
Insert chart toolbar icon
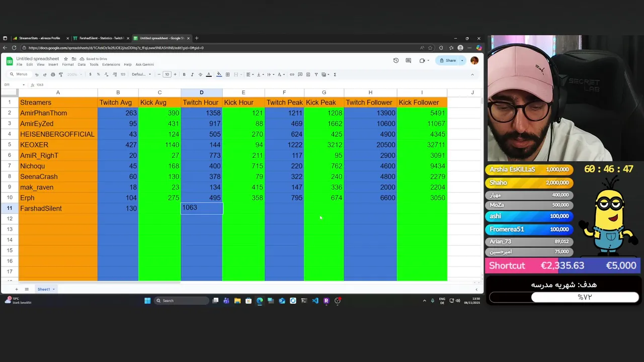click(308, 74)
